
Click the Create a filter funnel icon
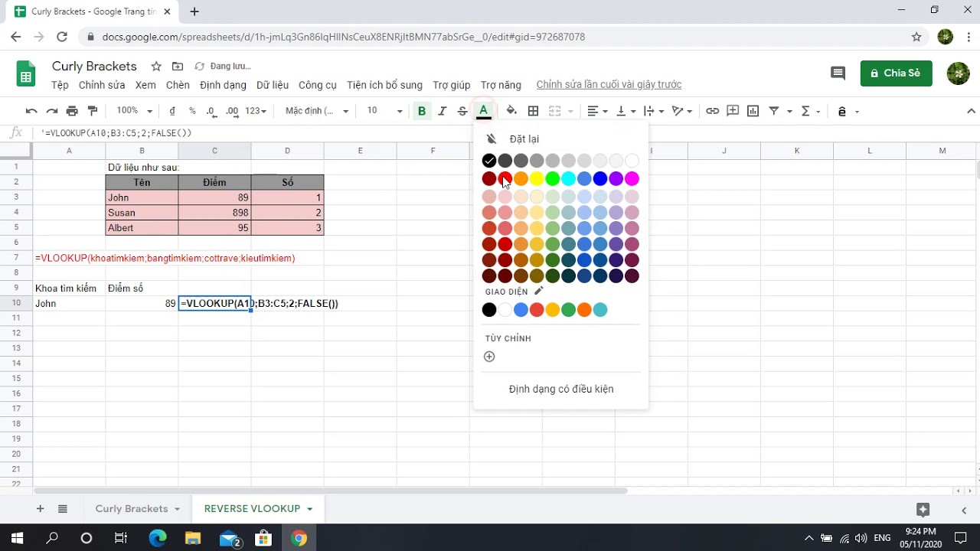(x=773, y=111)
